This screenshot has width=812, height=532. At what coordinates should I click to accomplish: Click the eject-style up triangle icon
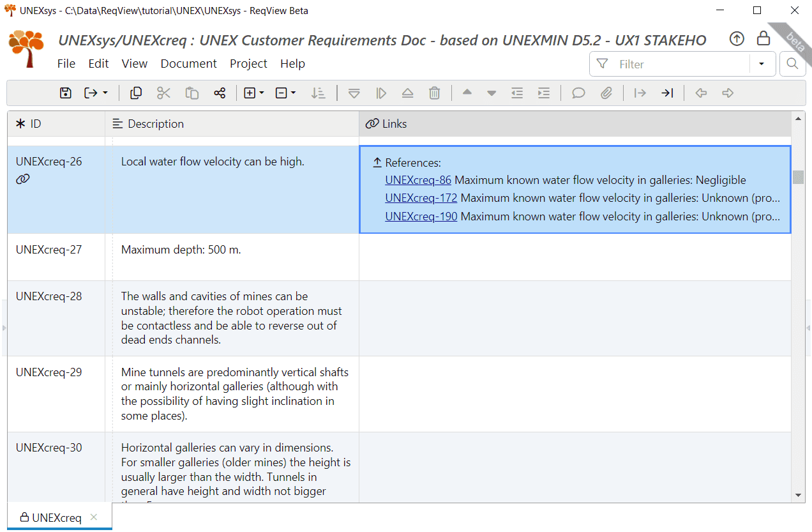(408, 93)
